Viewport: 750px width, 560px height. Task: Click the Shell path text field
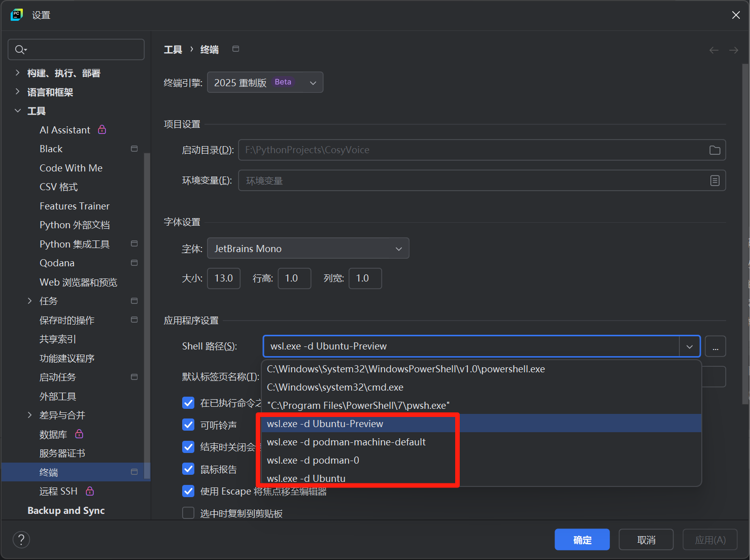pos(471,346)
